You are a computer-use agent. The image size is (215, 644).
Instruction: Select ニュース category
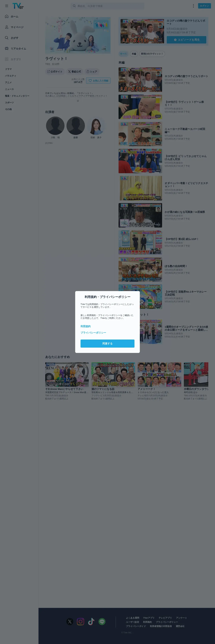coord(10,89)
